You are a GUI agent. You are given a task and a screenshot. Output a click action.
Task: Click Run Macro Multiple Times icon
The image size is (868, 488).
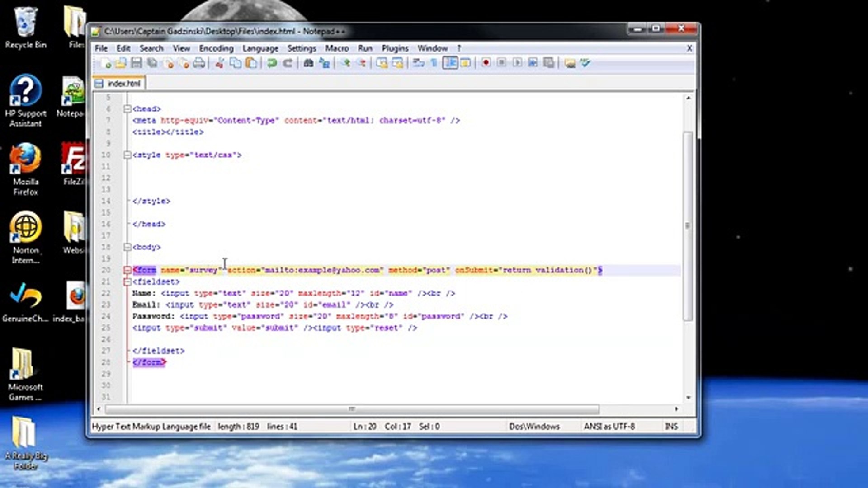click(533, 63)
